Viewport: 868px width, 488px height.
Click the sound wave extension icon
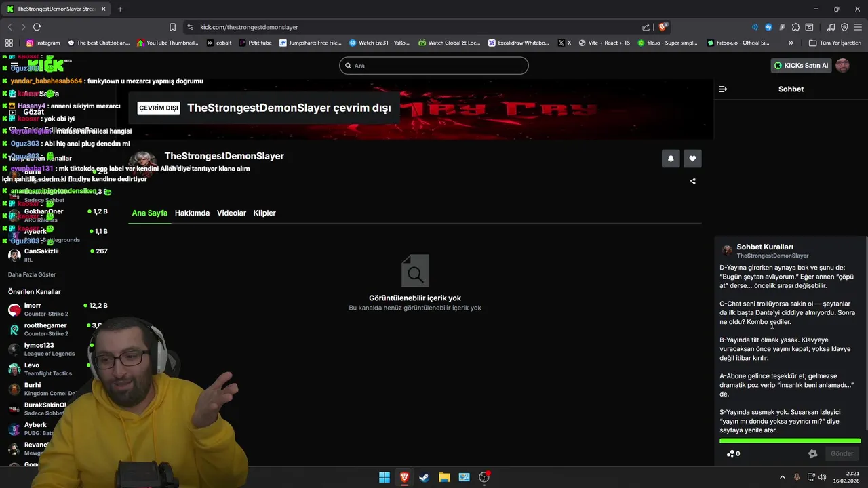(x=755, y=27)
